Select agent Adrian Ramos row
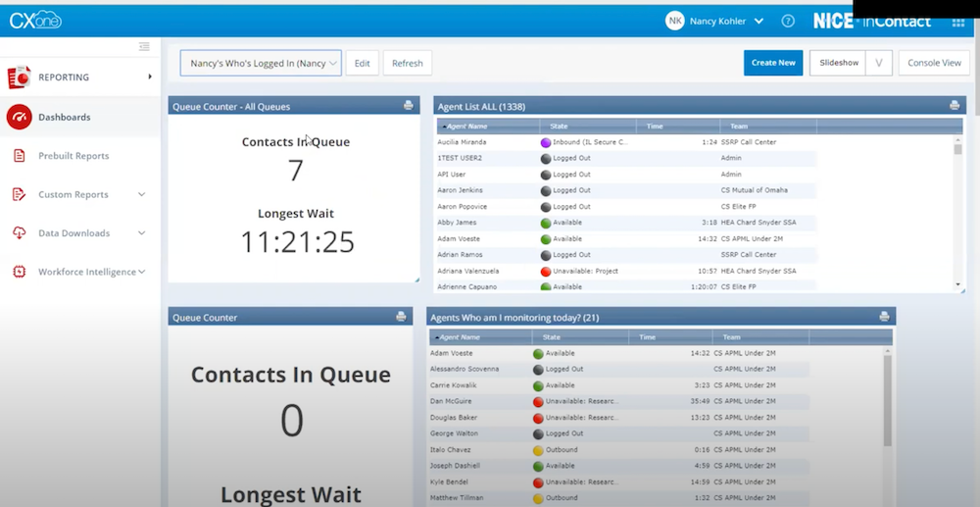 coord(626,255)
